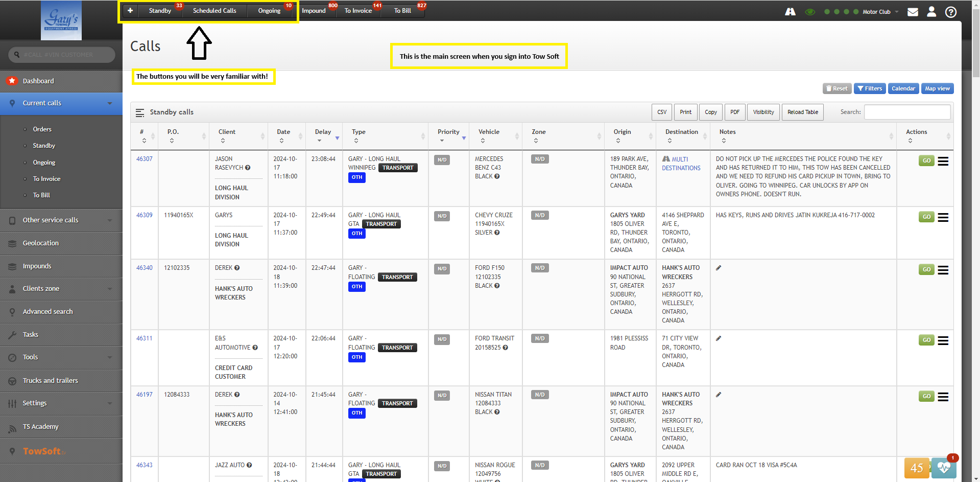
Task: Click the plus icon to add a call
Action: [130, 11]
